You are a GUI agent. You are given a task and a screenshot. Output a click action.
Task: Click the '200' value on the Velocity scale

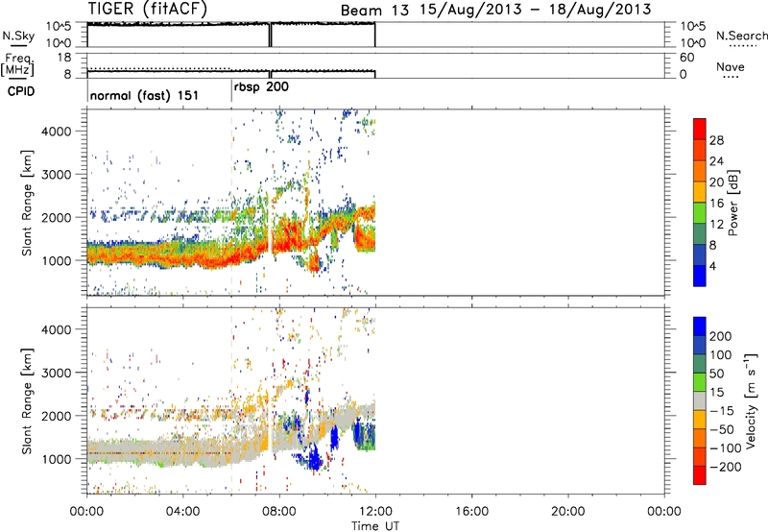[721, 336]
